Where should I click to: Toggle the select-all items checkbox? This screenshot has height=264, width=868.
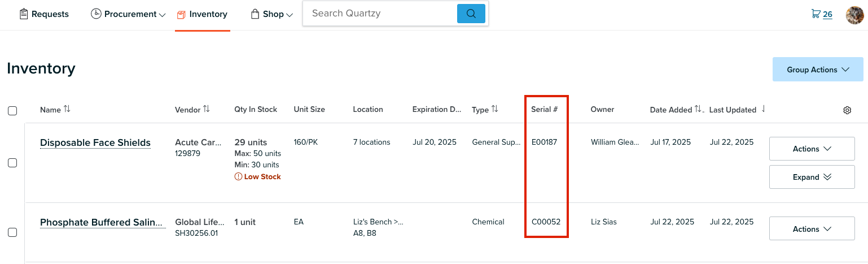pyautogui.click(x=12, y=111)
